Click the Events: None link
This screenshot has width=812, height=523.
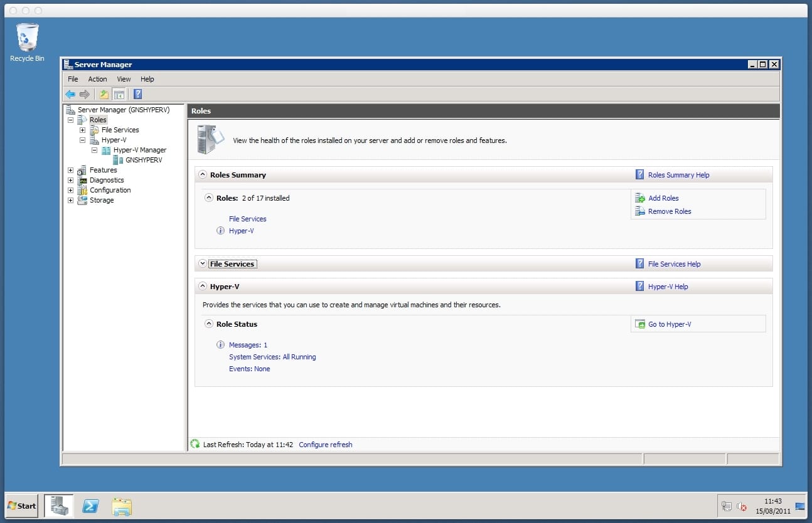point(249,369)
